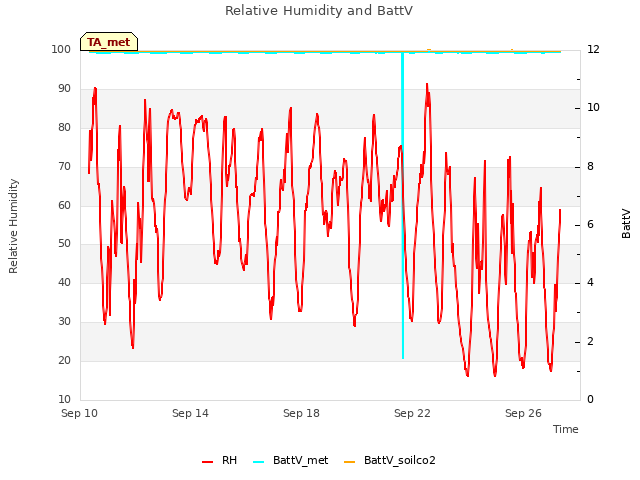Click the 100 tick on humidity axis
The width and height of the screenshot is (640, 480).
(61, 49)
